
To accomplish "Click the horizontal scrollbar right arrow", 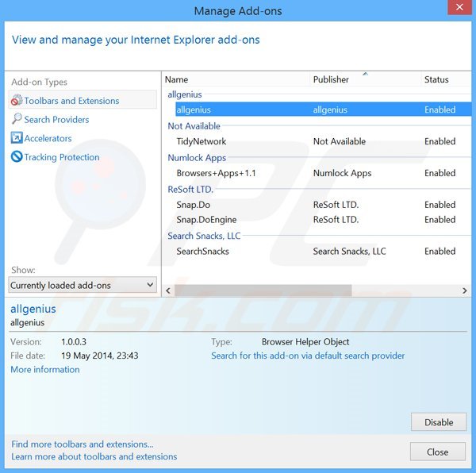I will pos(464,290).
